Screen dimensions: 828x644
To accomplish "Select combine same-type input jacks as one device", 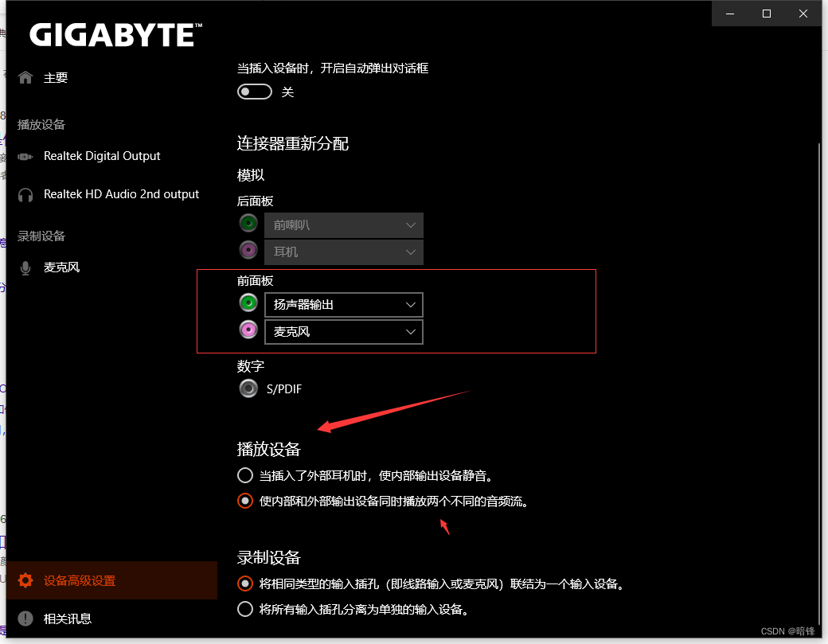I will click(245, 584).
